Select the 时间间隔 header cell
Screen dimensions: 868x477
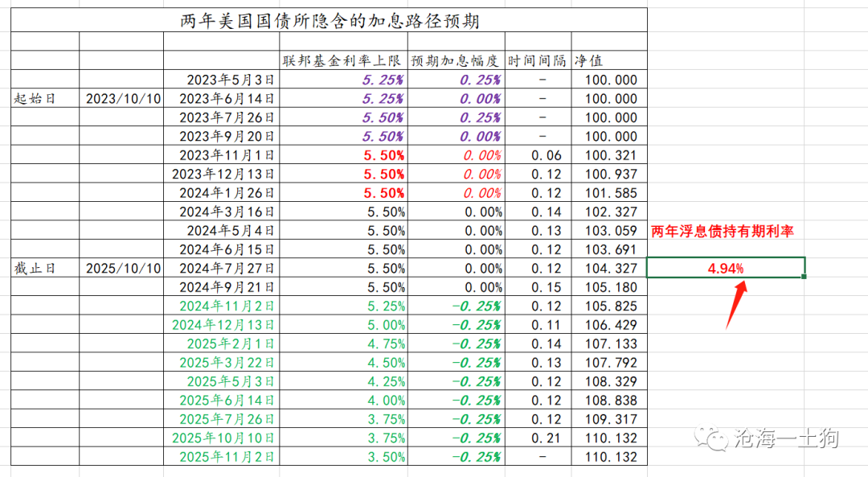point(538,60)
